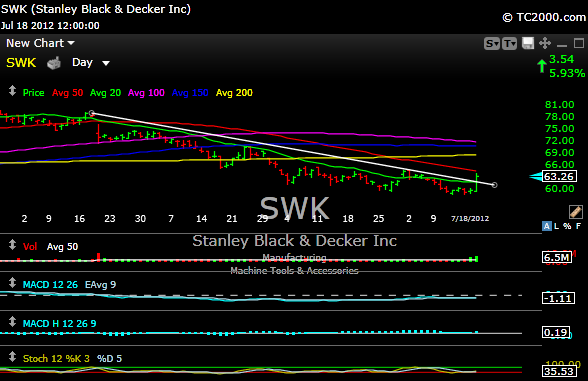The height and width of the screenshot is (381, 588).
Task: Click the 3.54 net change value
Action: pos(561,59)
